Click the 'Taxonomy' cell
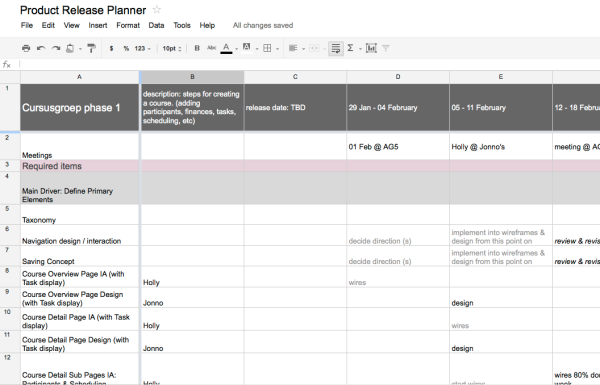The width and height of the screenshot is (600, 385). [80, 214]
